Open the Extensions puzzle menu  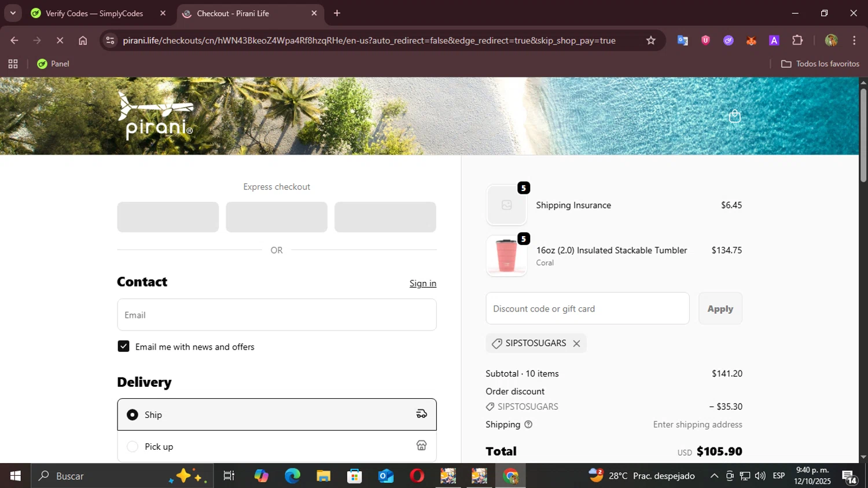[x=797, y=41]
